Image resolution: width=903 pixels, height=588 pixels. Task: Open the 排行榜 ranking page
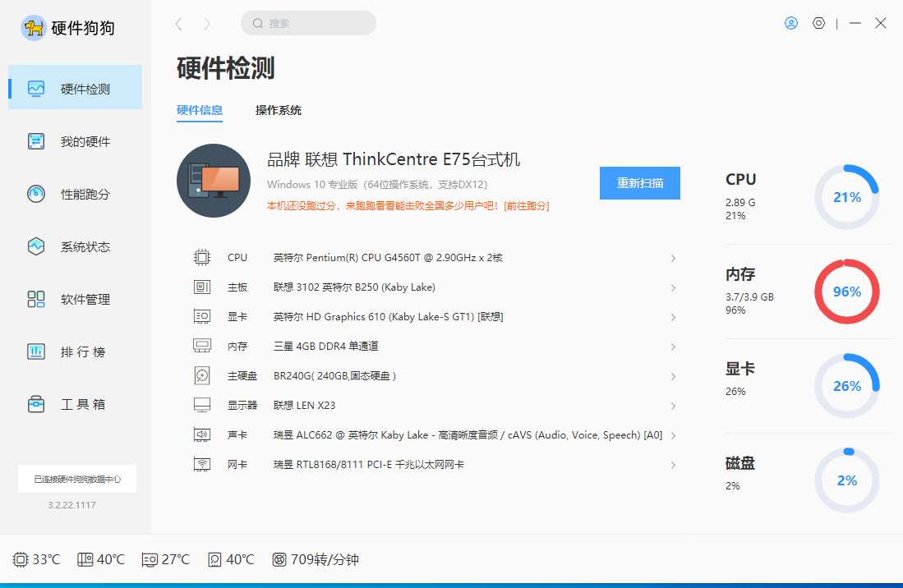pyautogui.click(x=75, y=351)
